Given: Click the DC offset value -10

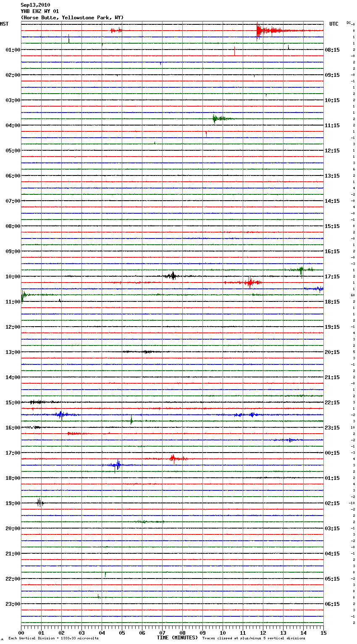Looking at the screenshot, I should (x=352, y=503).
